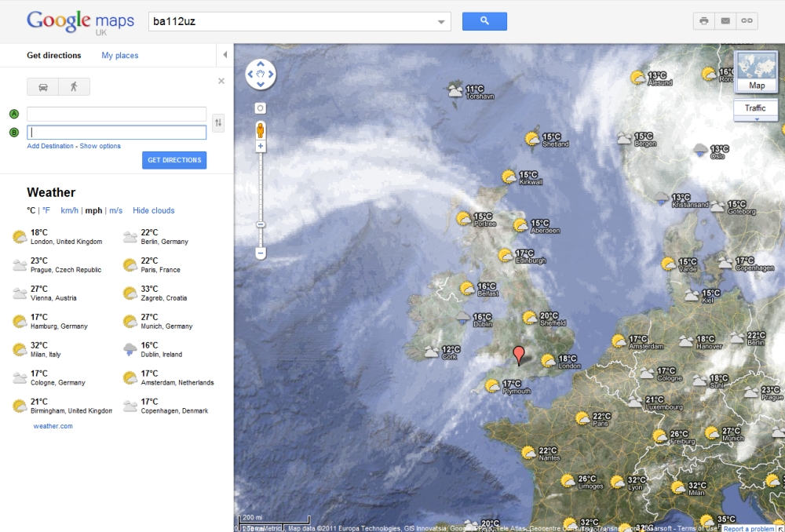This screenshot has height=532, width=785.
Task: Open search box suggestions dropdown arrow
Action: click(x=442, y=22)
